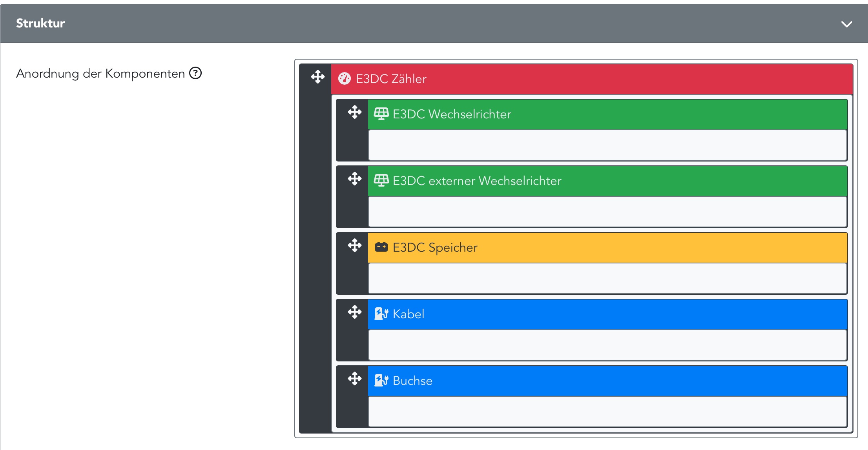Click move handle of E3DC externer Wechselrichter

[354, 179]
